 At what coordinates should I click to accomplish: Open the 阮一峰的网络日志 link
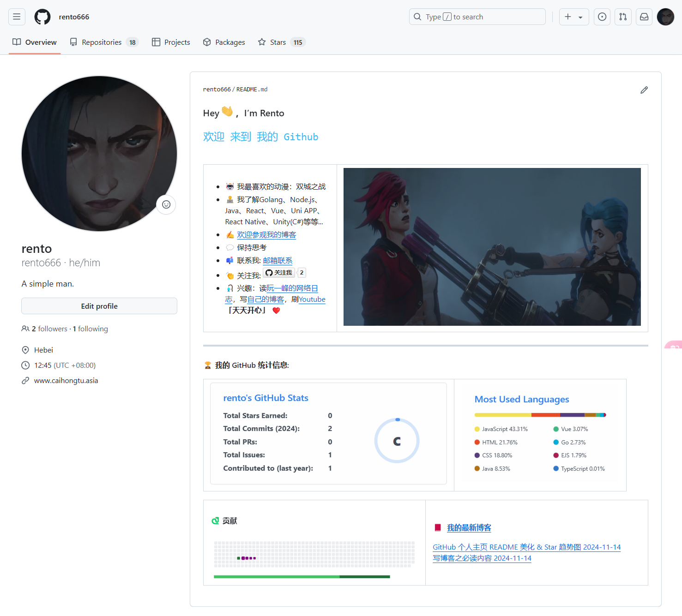click(x=292, y=288)
